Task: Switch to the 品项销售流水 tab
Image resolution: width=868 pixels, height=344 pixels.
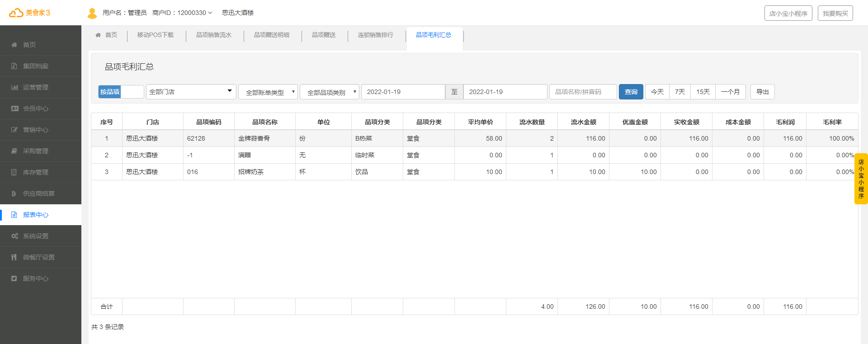Action: 214,35
